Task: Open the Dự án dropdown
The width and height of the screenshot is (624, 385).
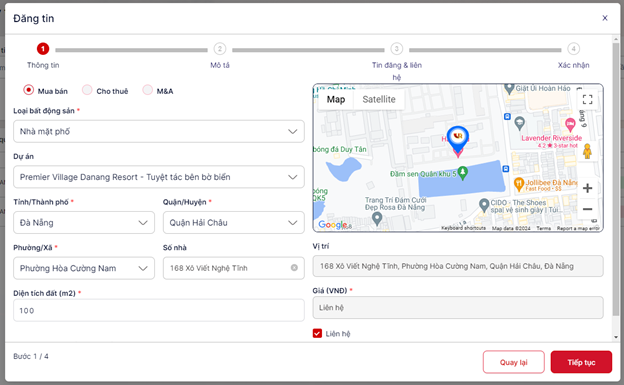Action: [159, 177]
